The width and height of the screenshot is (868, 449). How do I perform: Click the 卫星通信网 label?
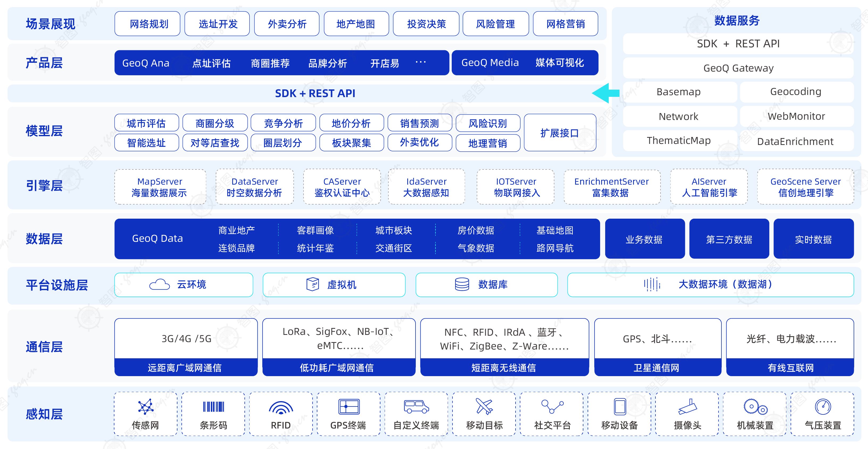click(x=657, y=368)
